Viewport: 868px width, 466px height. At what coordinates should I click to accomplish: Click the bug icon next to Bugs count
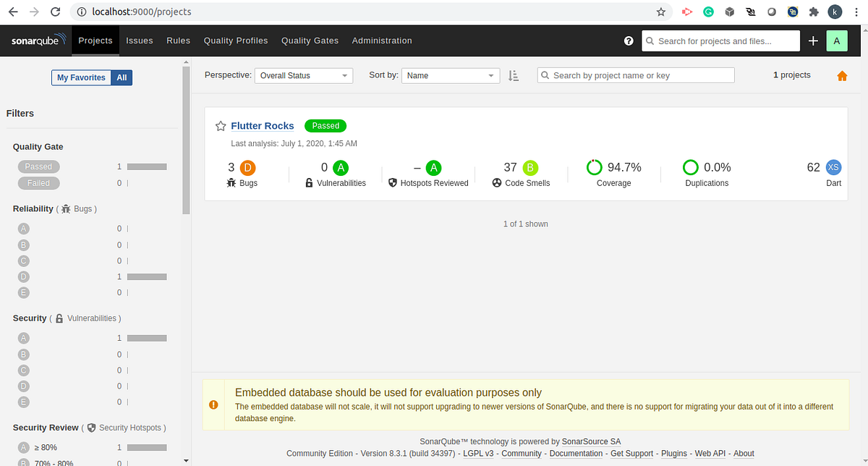[233, 183]
